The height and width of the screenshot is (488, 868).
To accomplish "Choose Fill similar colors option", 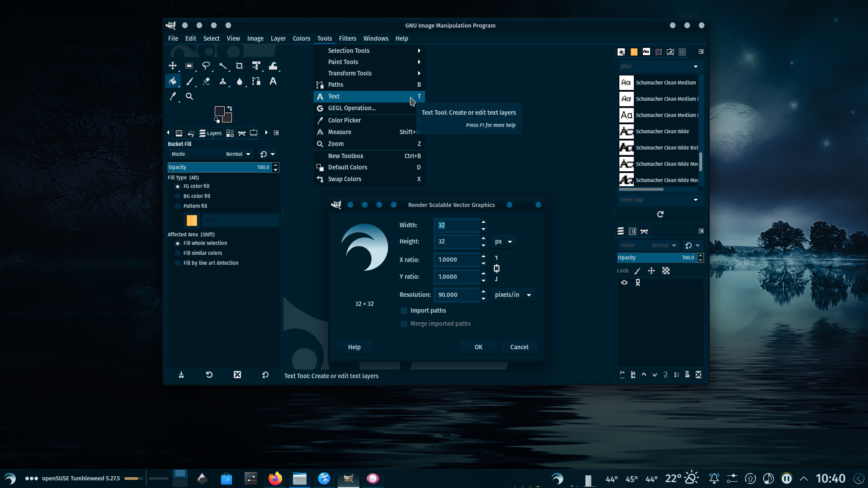I will pyautogui.click(x=178, y=253).
